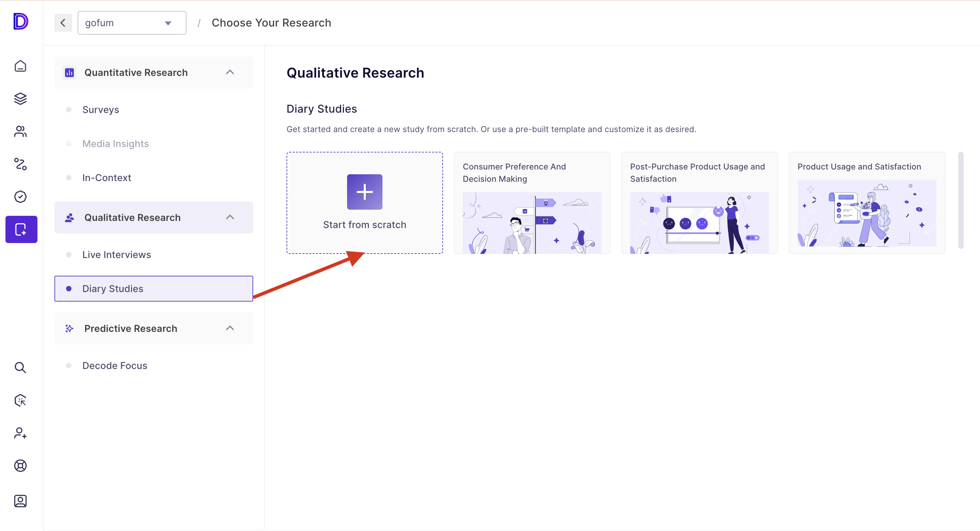Open the circled checkmark sidebar icon
The width and height of the screenshot is (980, 531).
click(x=20, y=197)
